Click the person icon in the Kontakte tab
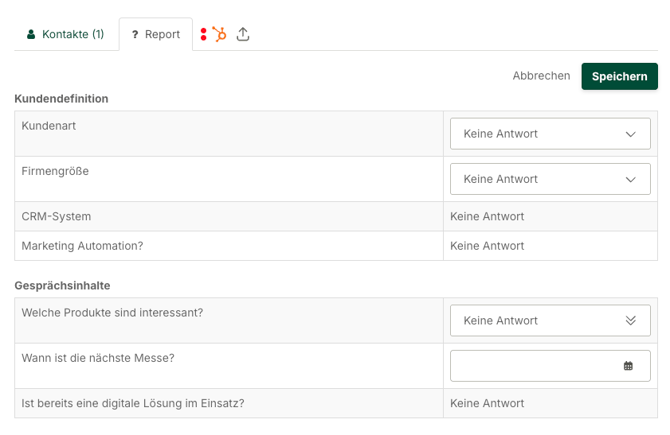This screenshot has width=670, height=435. [x=31, y=35]
